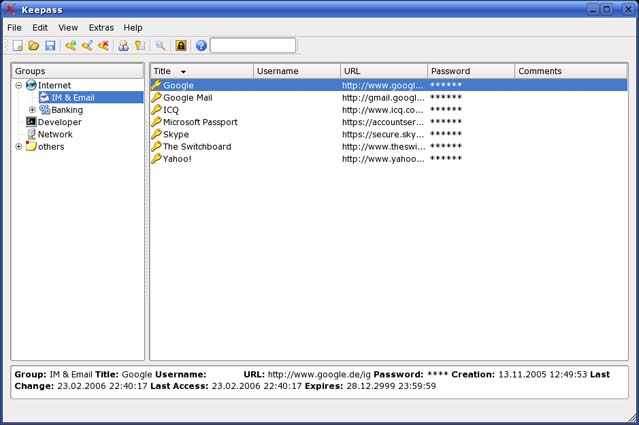The height and width of the screenshot is (425, 639).
Task: Expand the others group
Action: (x=19, y=146)
